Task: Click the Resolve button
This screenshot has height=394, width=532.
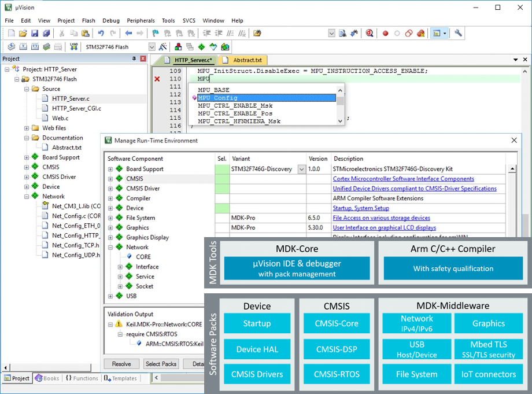Action: point(121,364)
